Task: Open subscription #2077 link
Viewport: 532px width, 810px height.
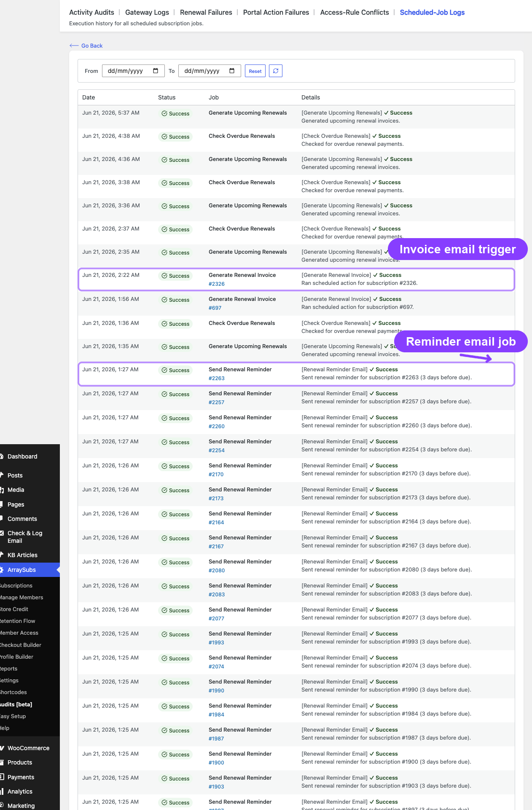Action: 217,618
